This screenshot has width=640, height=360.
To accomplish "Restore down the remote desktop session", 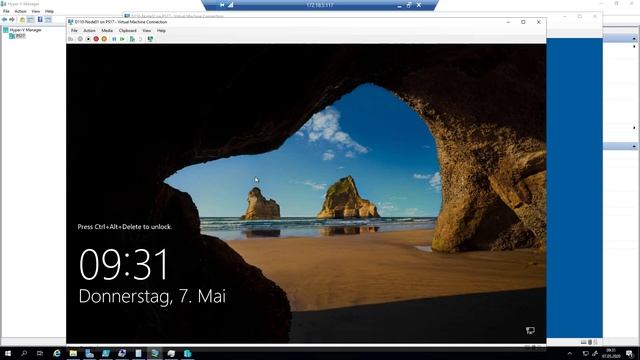I will click(409, 5).
